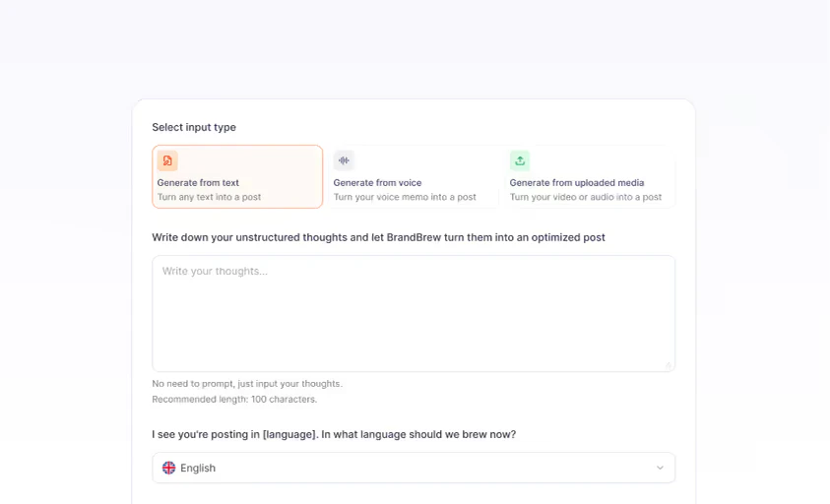Click the 'In what language should we brew' label
The width and height of the screenshot is (830, 504).
click(x=334, y=434)
